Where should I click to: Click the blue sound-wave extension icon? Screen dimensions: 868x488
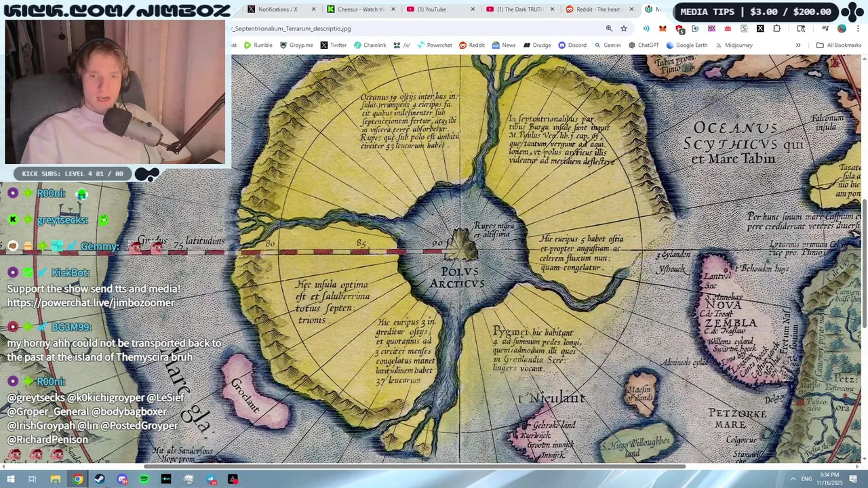click(x=646, y=28)
